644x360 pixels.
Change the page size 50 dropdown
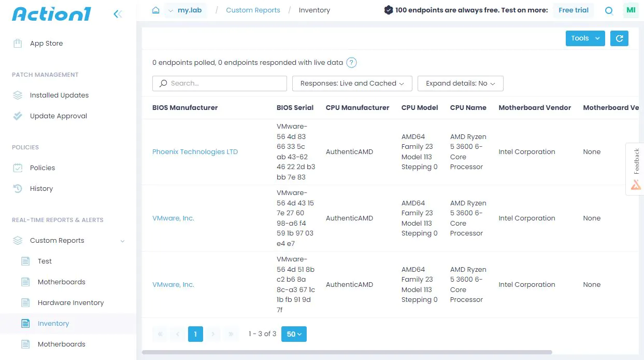point(294,334)
